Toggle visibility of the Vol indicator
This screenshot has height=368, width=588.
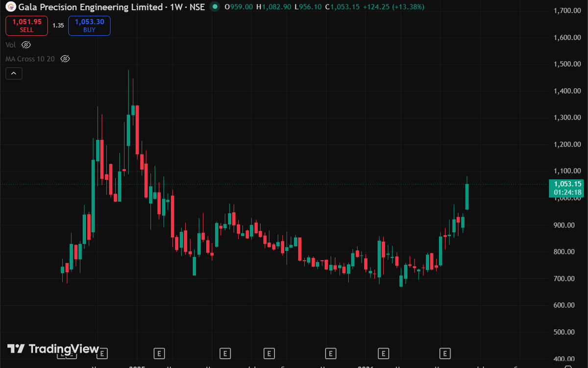tap(26, 45)
